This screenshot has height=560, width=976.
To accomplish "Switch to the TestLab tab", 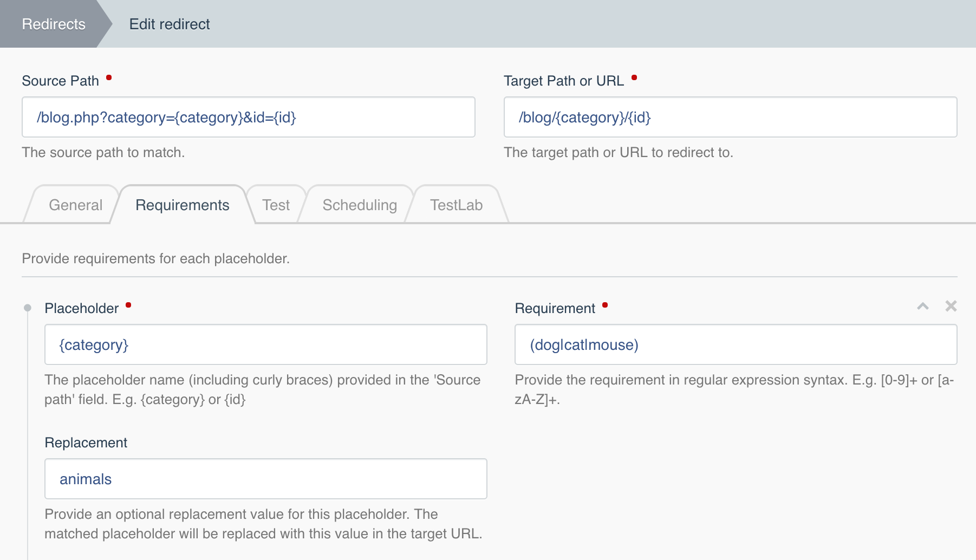I will (x=456, y=205).
